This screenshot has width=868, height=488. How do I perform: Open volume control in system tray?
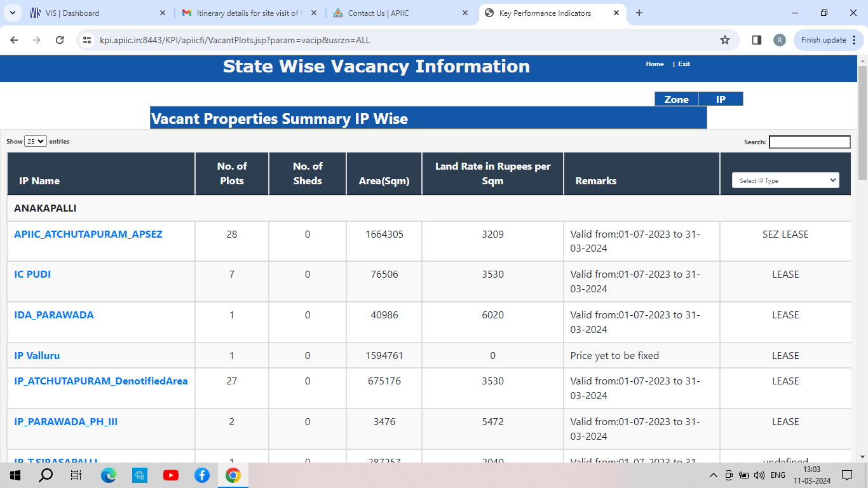(x=759, y=475)
